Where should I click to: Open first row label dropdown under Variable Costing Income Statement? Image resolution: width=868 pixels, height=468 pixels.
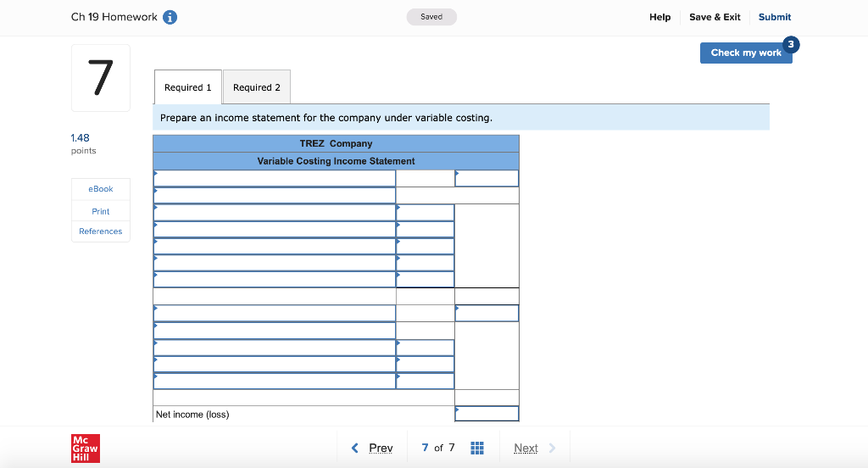coord(275,178)
